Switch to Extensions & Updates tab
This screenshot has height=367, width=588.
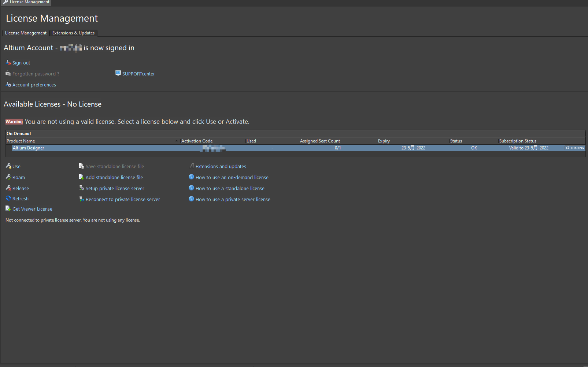[x=73, y=33]
